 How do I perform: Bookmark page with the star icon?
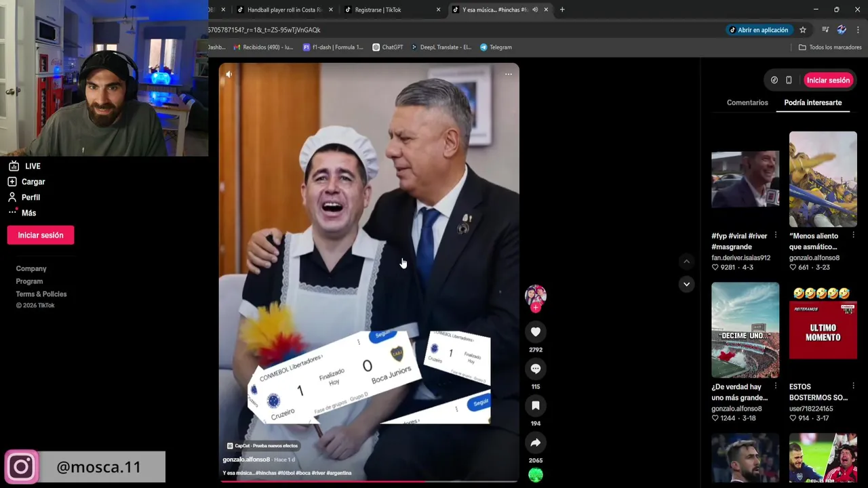pyautogui.click(x=803, y=30)
